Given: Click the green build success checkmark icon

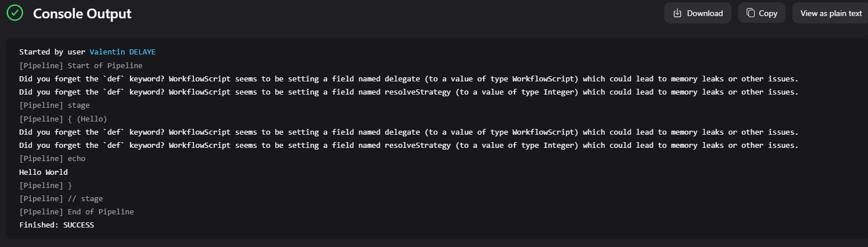Looking at the screenshot, I should click(15, 13).
